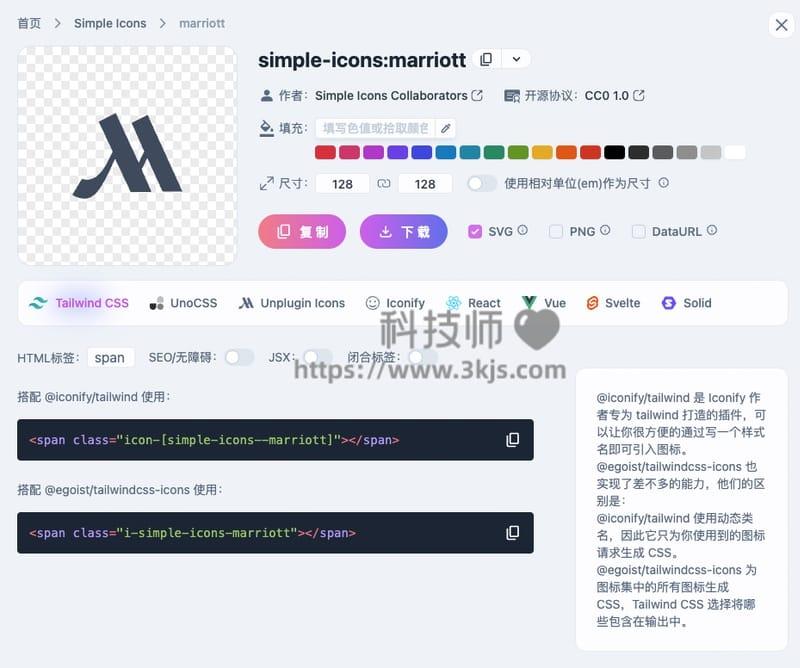Image resolution: width=800 pixels, height=668 pixels.
Task: Switch to the Svelte tab
Action: [613, 303]
